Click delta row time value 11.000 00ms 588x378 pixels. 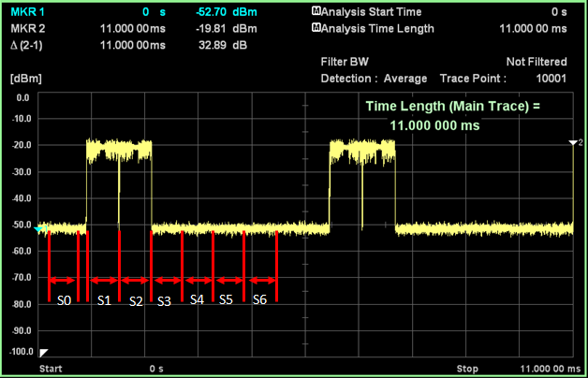pyautogui.click(x=133, y=45)
